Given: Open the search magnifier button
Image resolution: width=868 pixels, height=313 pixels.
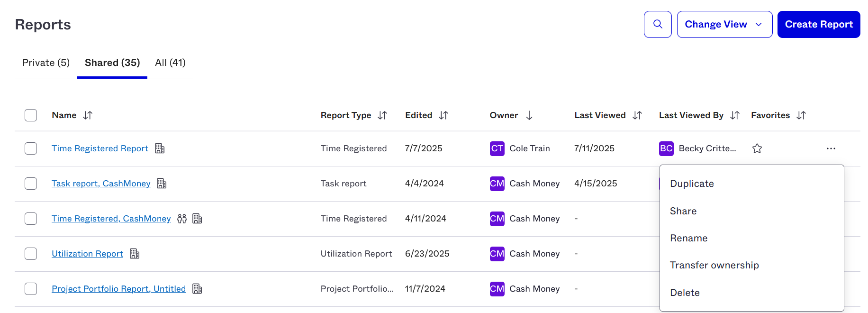Looking at the screenshot, I should point(658,24).
